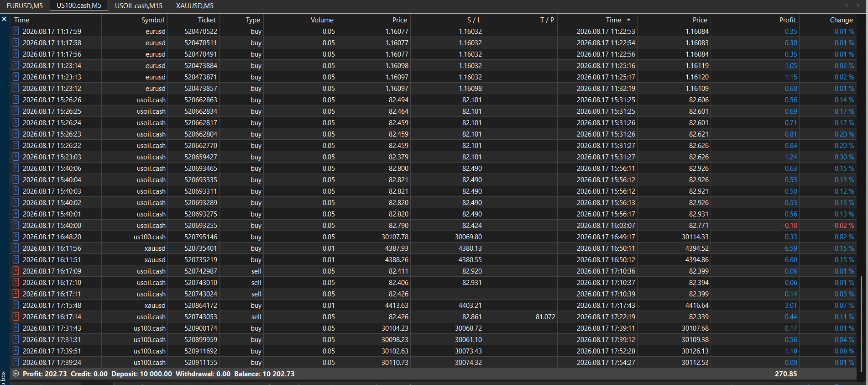Click the buy icon for ticket 520735401
Screen dimensions: 868x385
coord(16,248)
